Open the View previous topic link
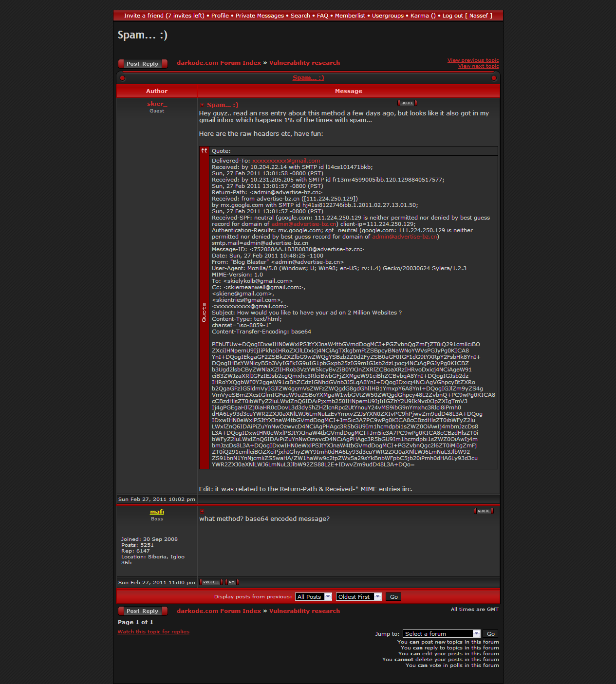This screenshot has height=684, width=616. pos(473,60)
